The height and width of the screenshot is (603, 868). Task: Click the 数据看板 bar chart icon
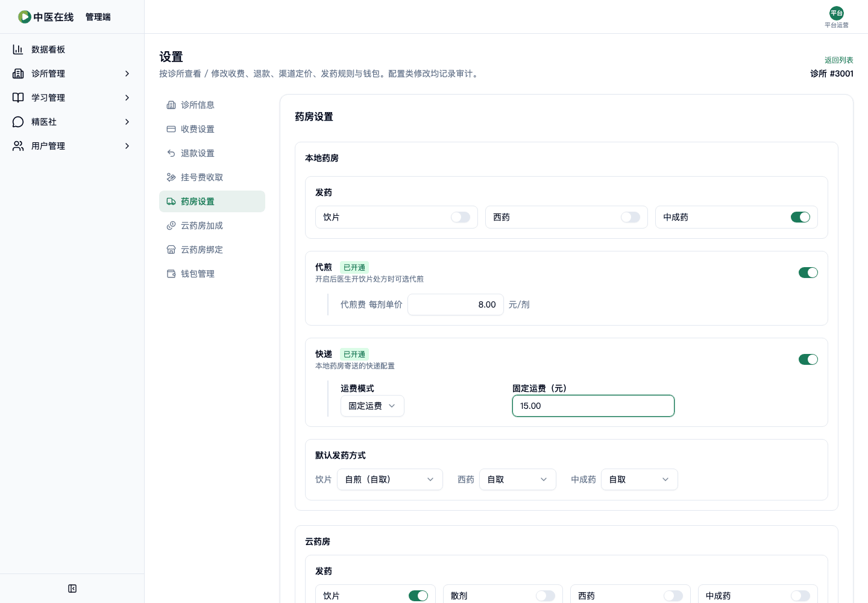tap(18, 49)
